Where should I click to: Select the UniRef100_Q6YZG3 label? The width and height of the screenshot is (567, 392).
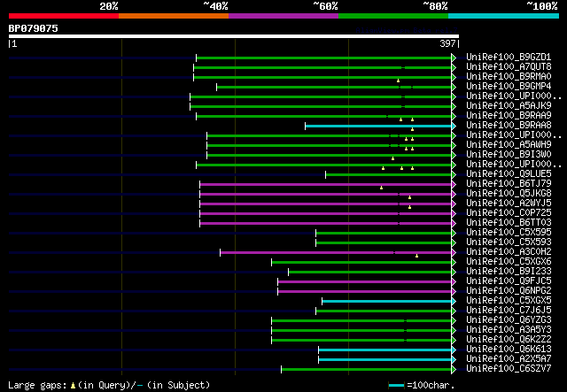click(x=509, y=320)
